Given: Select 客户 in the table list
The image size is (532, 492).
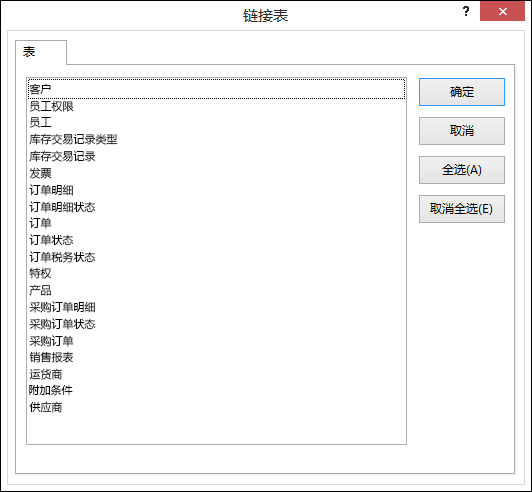Looking at the screenshot, I should coord(216,89).
